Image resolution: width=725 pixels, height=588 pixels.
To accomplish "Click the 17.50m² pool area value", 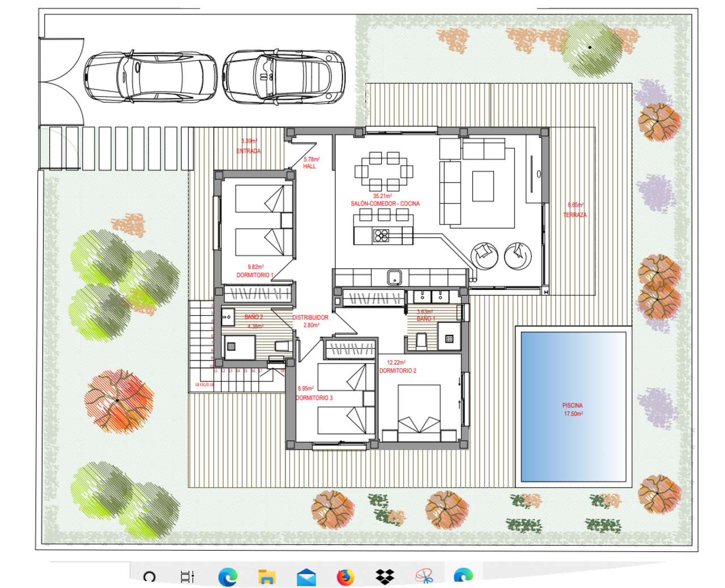I will pyautogui.click(x=573, y=414).
